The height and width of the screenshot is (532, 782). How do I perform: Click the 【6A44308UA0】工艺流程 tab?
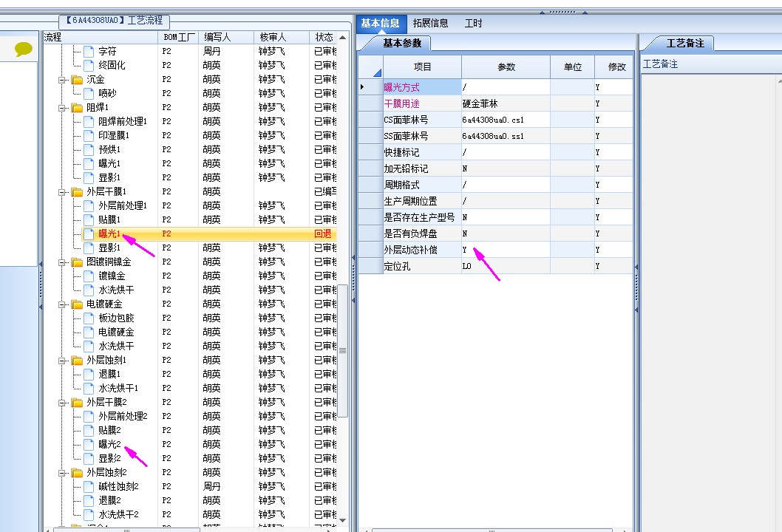tap(115, 21)
